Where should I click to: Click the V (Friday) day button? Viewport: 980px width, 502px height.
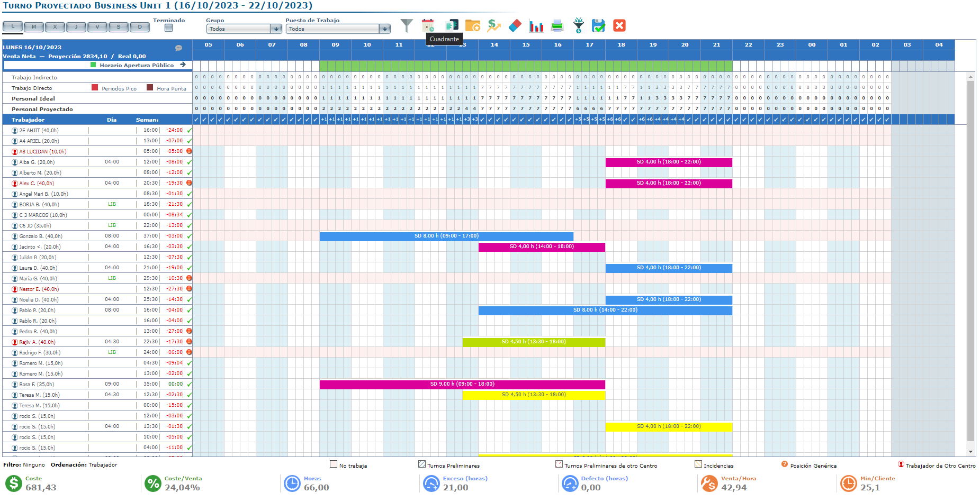coord(97,27)
